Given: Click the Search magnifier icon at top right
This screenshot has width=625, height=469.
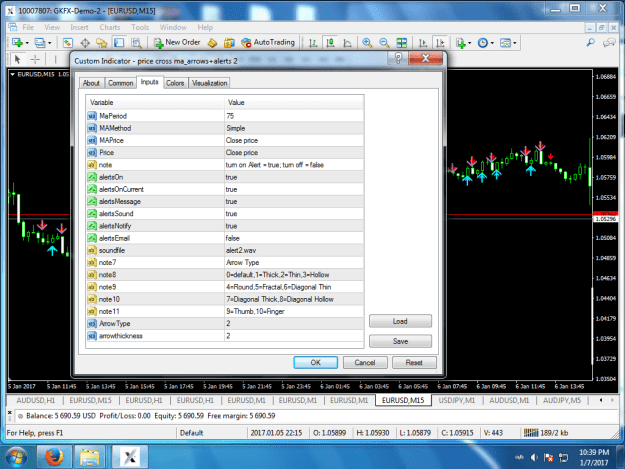Looking at the screenshot, I should click(x=591, y=42).
